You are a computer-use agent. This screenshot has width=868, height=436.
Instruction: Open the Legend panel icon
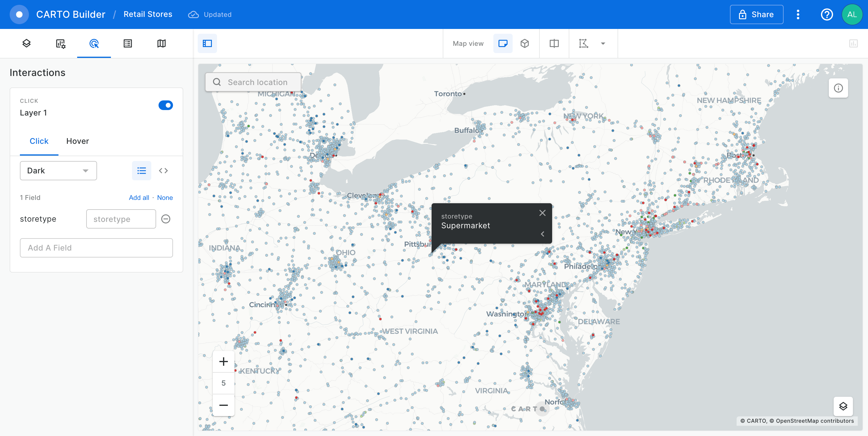click(128, 43)
